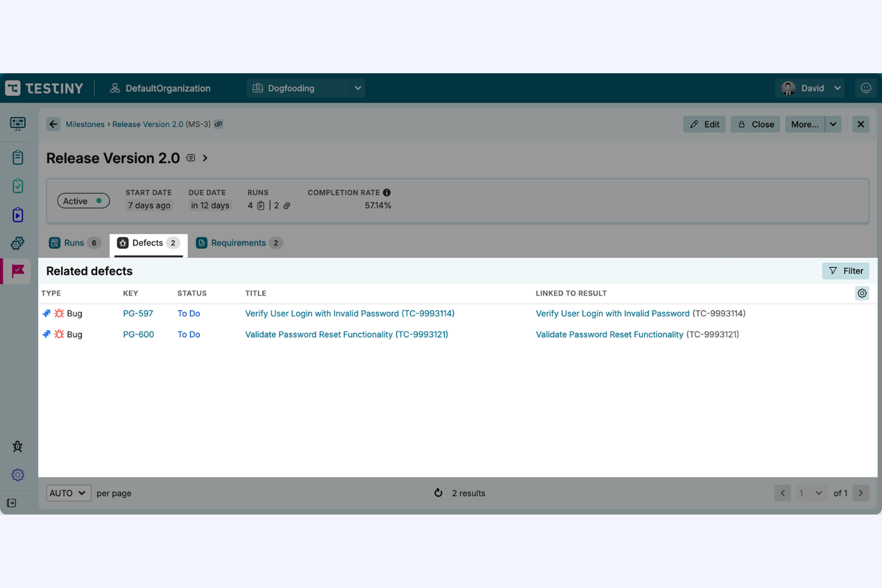Open the More... button dropdown arrow

tap(833, 124)
